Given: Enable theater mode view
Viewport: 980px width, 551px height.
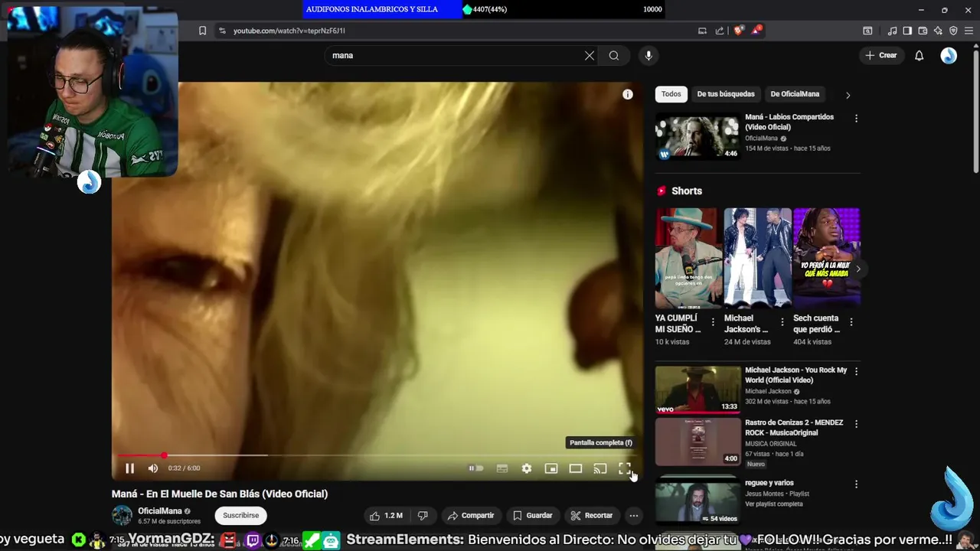Looking at the screenshot, I should [576, 468].
